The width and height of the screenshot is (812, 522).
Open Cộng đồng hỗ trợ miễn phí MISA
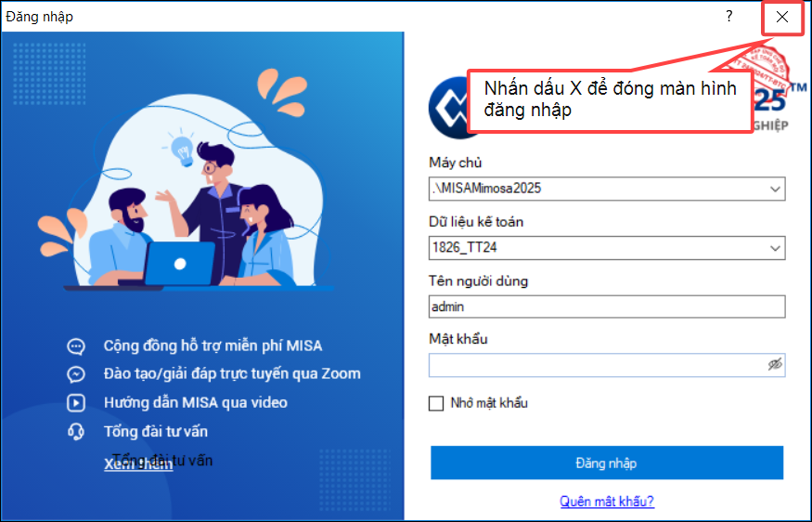click(x=213, y=346)
